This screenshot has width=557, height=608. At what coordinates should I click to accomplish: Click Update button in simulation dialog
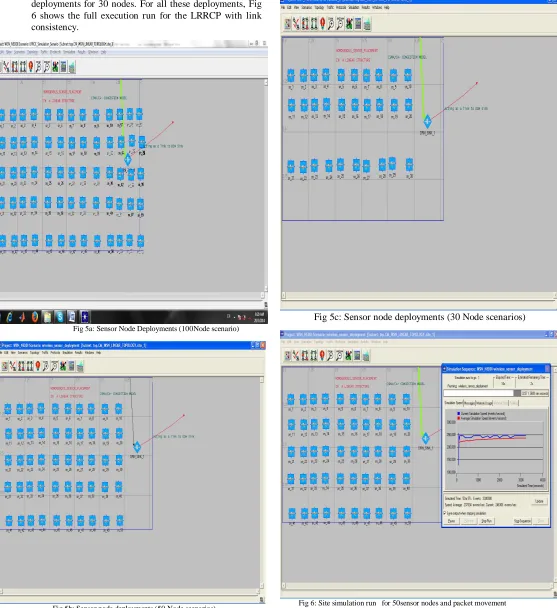tap(539, 501)
